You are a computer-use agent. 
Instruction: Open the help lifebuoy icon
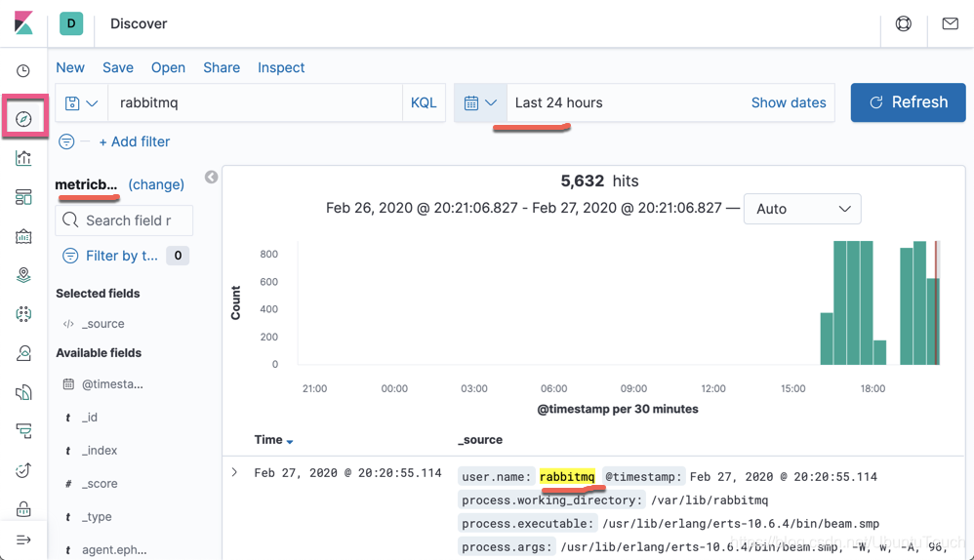[903, 23]
